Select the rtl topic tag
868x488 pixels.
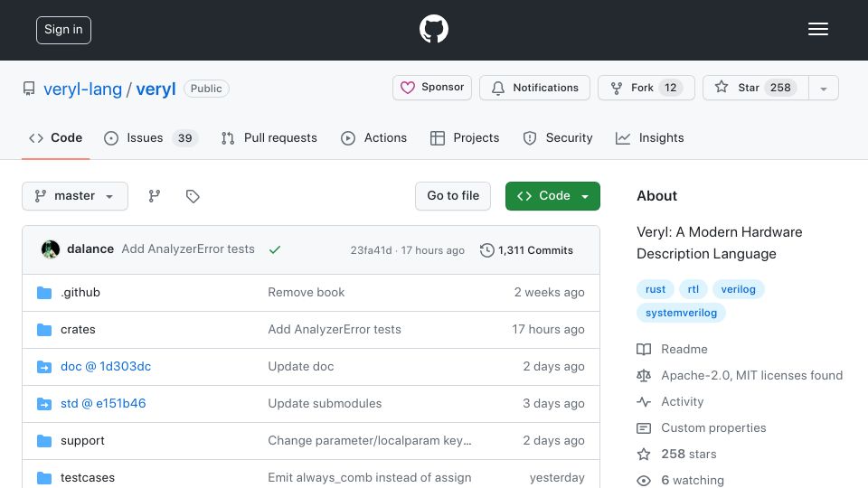693,289
